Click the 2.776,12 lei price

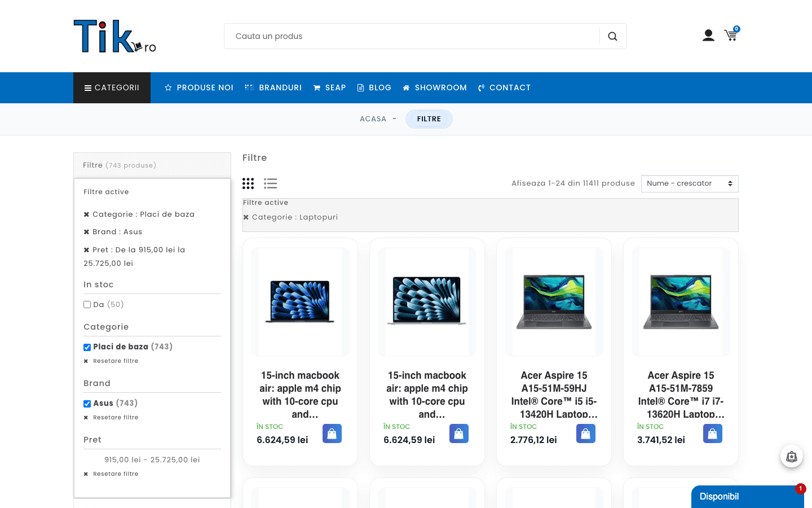coord(533,440)
